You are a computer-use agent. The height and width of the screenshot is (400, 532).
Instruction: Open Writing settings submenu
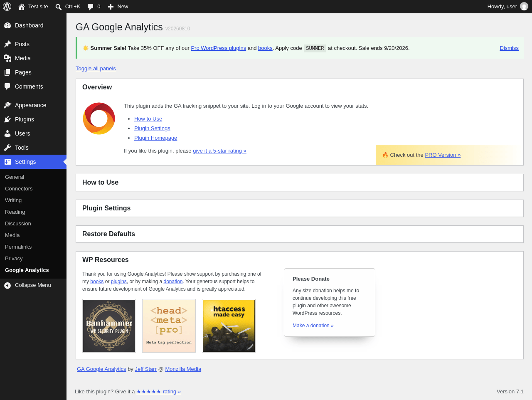[x=13, y=200]
